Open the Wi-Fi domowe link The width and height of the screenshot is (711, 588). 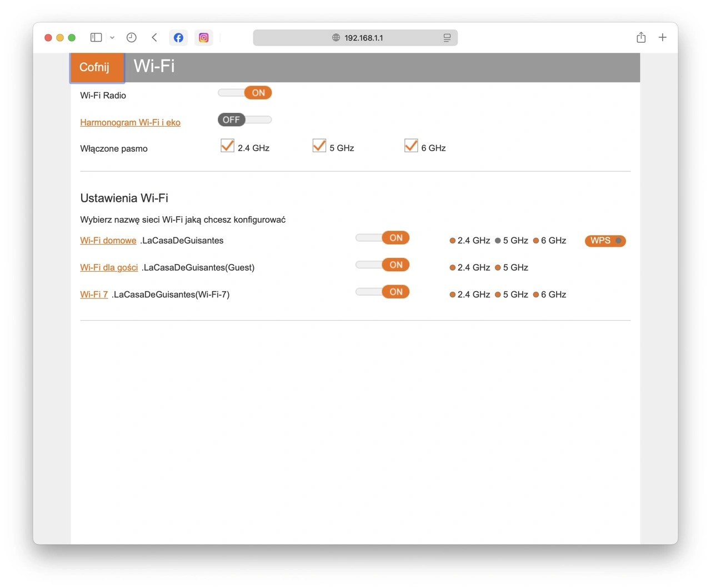pos(108,241)
